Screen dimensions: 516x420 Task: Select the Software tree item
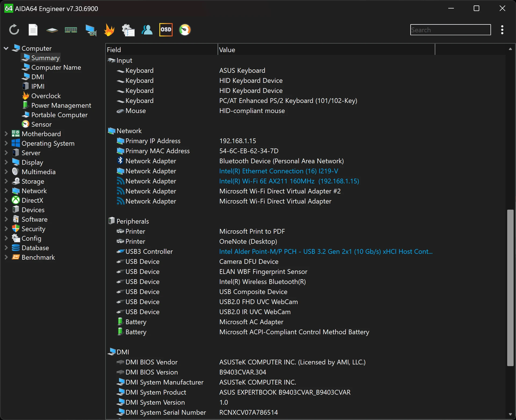click(30, 219)
